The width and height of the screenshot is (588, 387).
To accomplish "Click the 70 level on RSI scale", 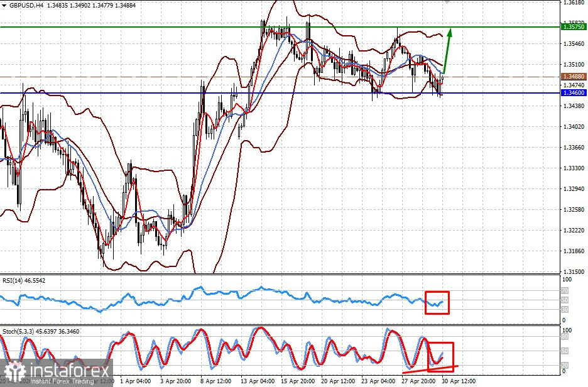I will coord(565,291).
